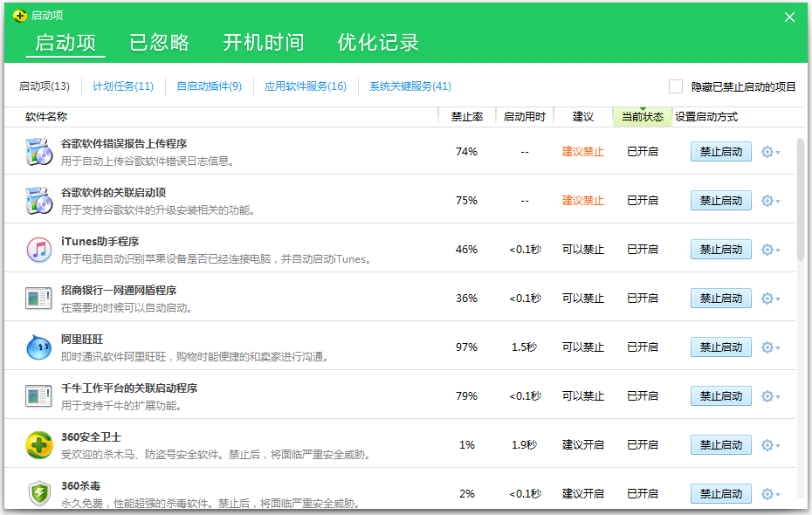Click the 360杀毒 shield icon

click(38, 493)
